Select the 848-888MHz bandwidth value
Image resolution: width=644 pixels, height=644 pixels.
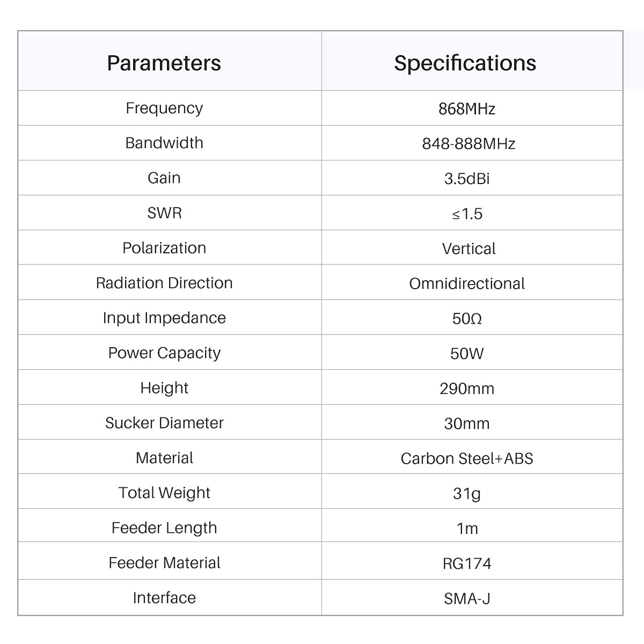pos(469,144)
